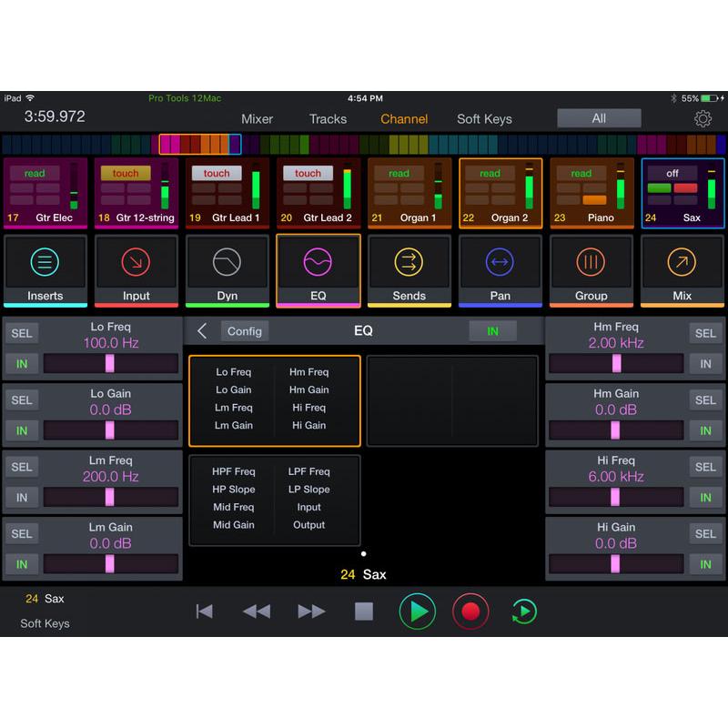Switch to the Mixer tab
The height and width of the screenshot is (728, 728).
click(257, 118)
